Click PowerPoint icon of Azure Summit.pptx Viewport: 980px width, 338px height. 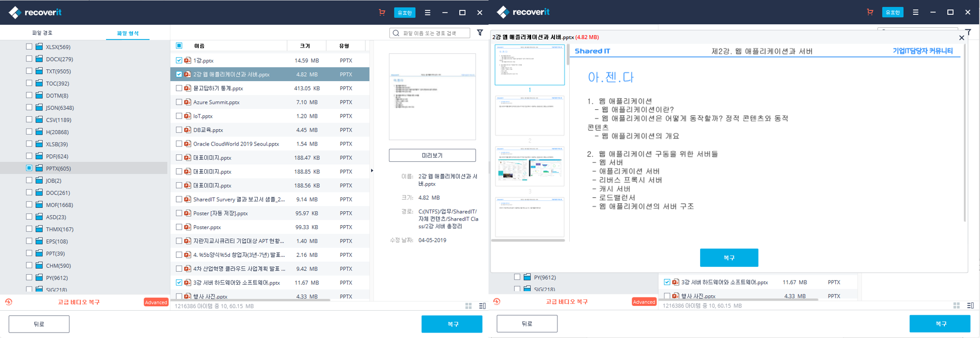(x=188, y=102)
